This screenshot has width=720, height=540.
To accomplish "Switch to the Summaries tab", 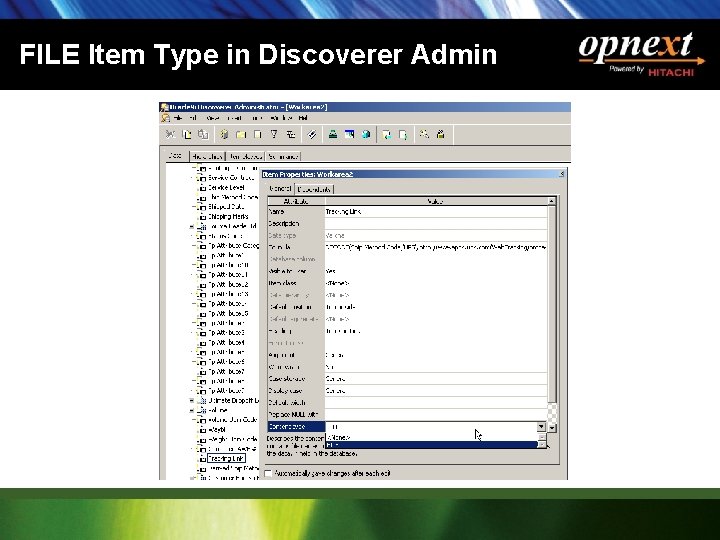I will click(283, 156).
